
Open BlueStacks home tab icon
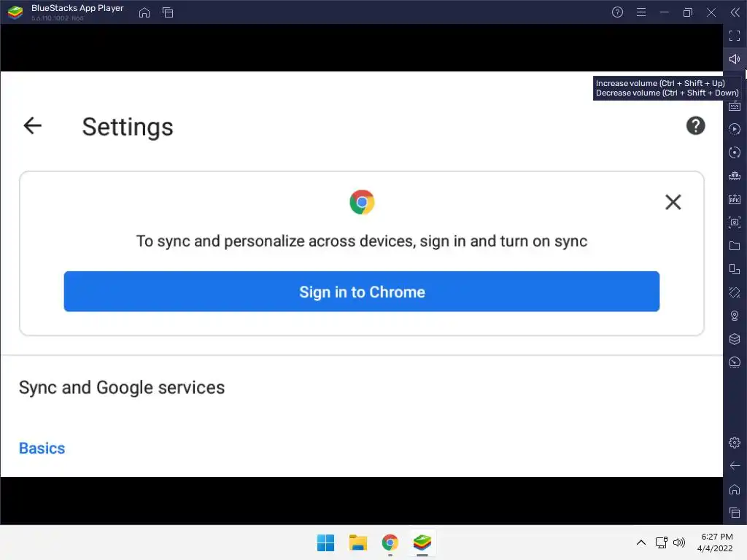pos(144,12)
